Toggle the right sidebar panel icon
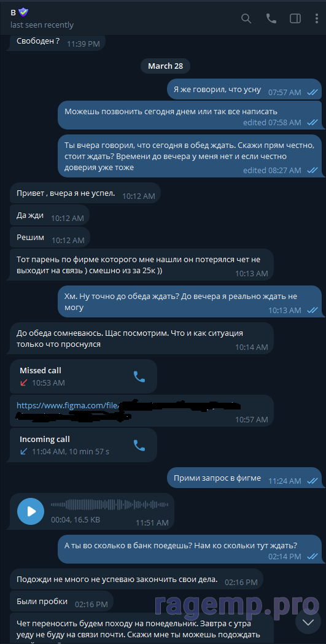The height and width of the screenshot is (644, 326). point(295,18)
